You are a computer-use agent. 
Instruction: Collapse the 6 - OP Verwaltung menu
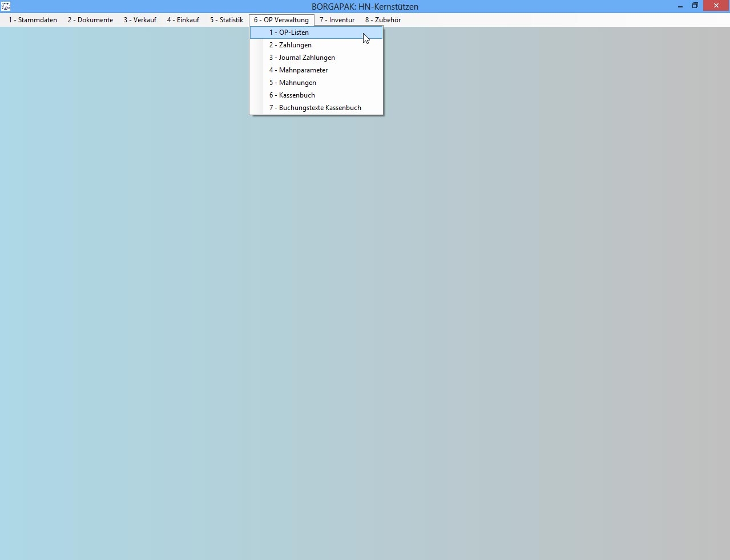[281, 20]
